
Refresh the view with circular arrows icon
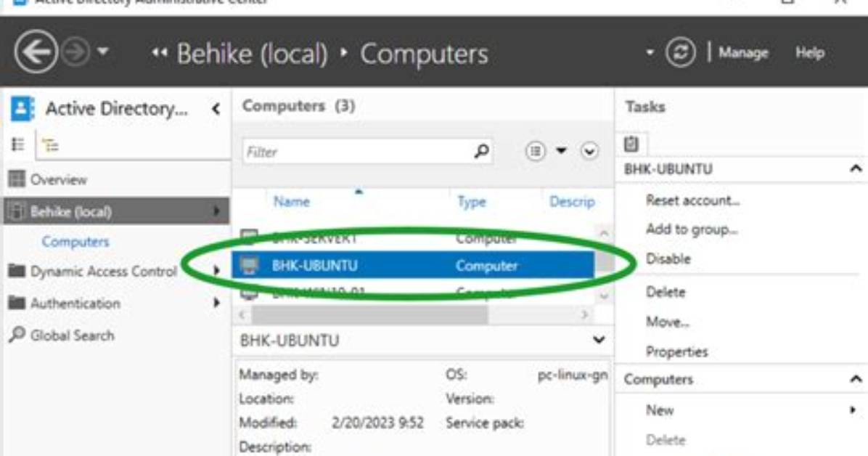point(680,52)
